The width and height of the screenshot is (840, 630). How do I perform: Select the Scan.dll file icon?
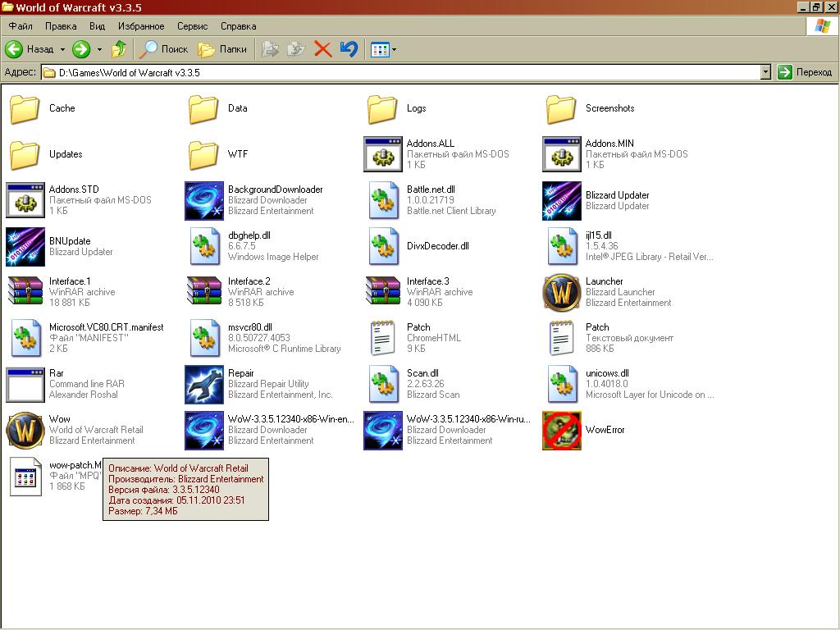tap(384, 385)
